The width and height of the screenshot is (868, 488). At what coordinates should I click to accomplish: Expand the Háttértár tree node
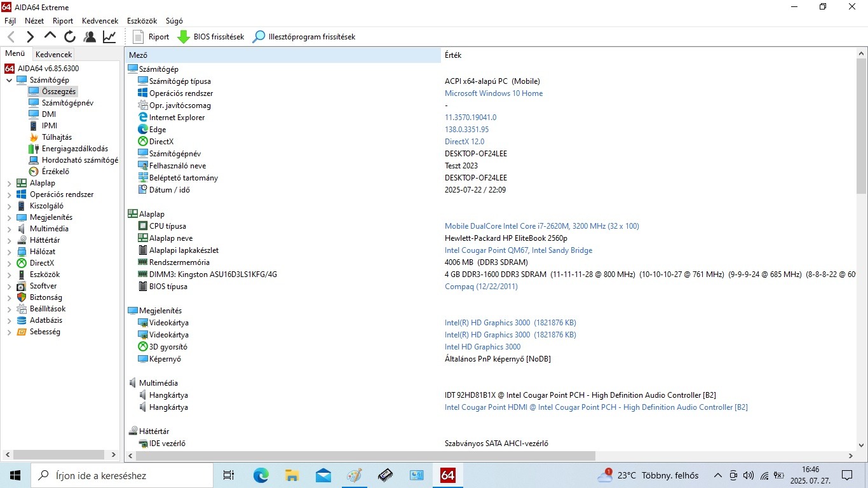(x=9, y=240)
